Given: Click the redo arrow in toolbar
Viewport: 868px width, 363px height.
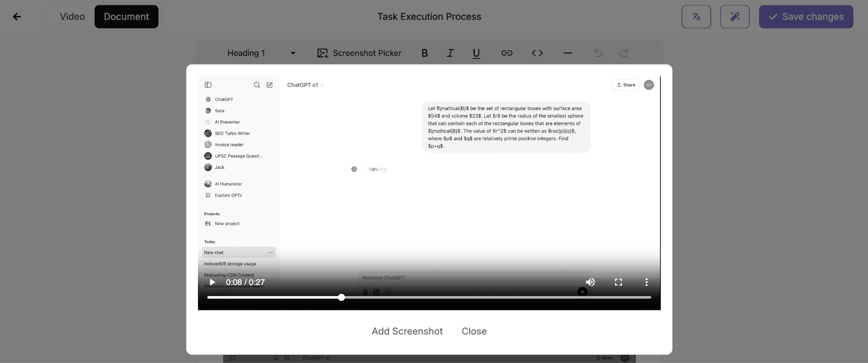Looking at the screenshot, I should click(x=624, y=53).
